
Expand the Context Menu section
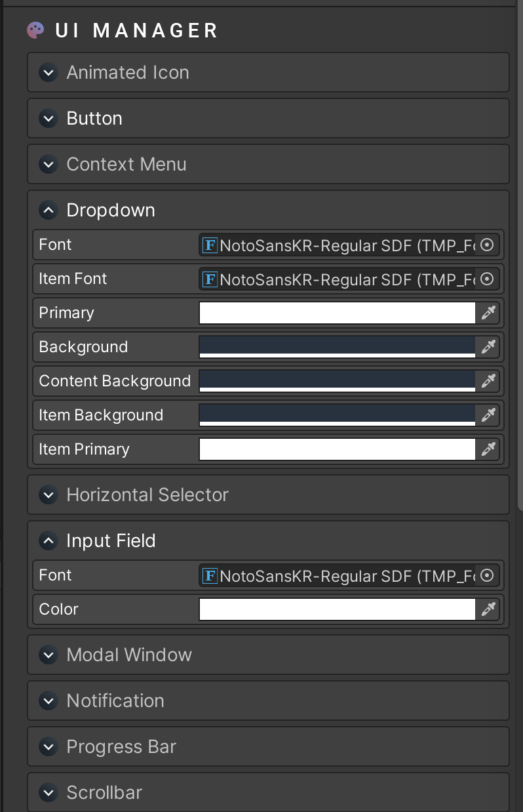(48, 164)
